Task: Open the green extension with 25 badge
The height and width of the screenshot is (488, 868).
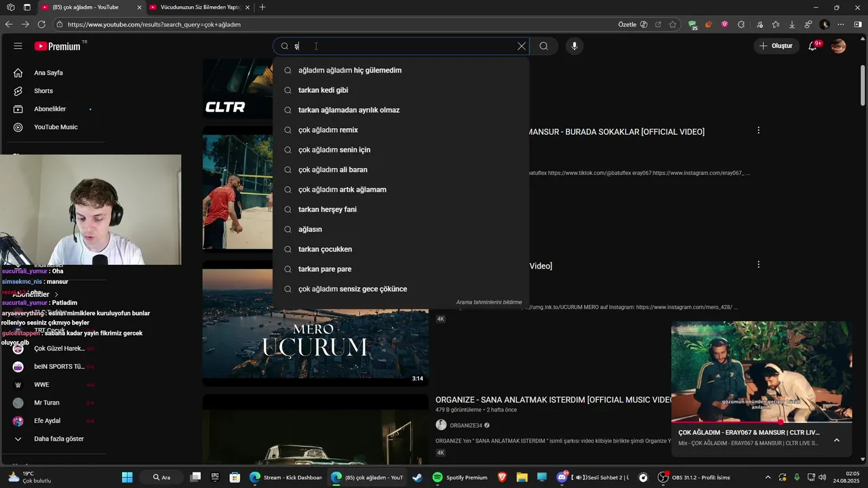Action: coord(692,24)
